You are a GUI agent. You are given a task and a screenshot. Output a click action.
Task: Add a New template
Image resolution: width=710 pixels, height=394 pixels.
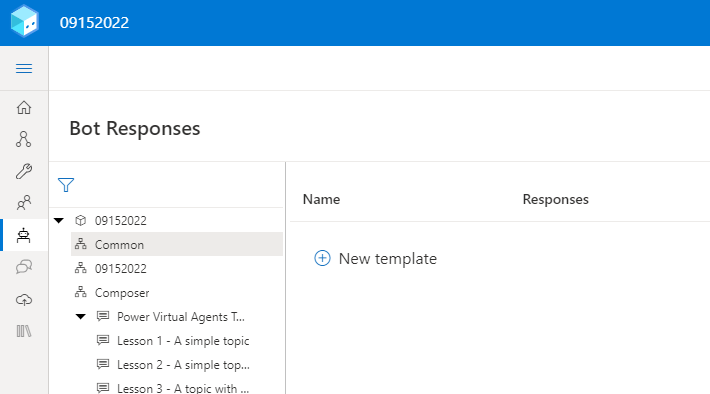point(375,259)
